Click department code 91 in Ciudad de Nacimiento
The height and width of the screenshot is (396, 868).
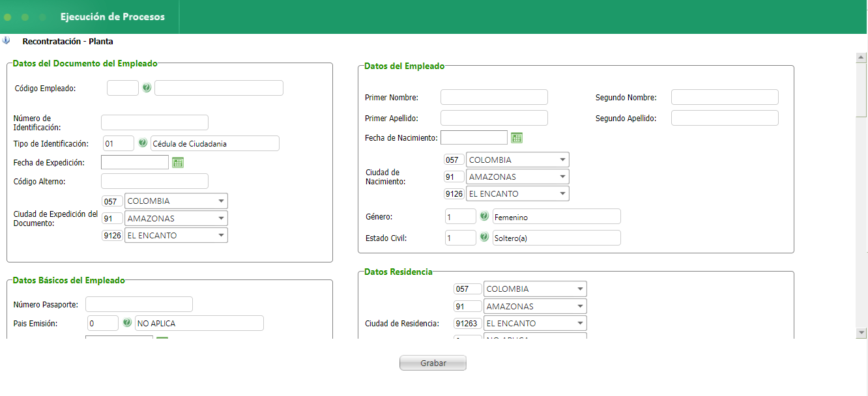tap(454, 177)
